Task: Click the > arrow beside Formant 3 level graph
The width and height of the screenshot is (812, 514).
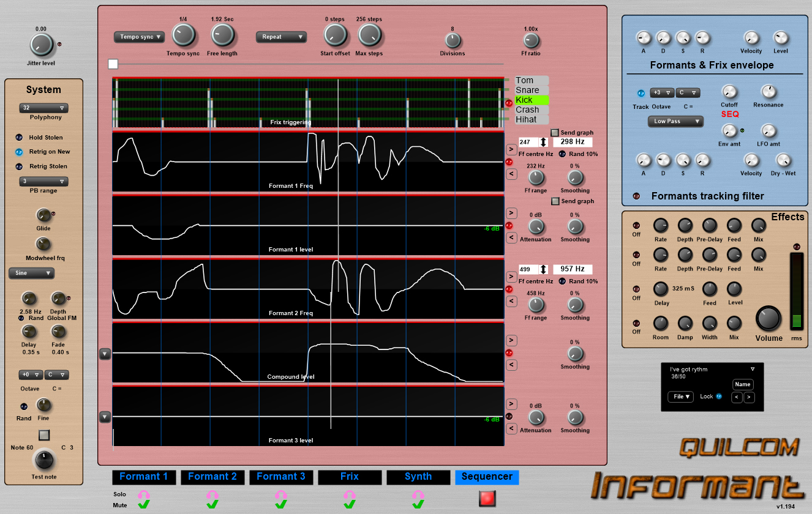Action: pos(511,404)
